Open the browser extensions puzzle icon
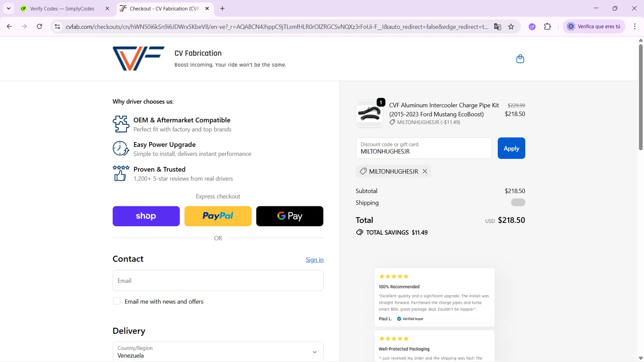The width and height of the screenshot is (644, 362). (x=547, y=27)
